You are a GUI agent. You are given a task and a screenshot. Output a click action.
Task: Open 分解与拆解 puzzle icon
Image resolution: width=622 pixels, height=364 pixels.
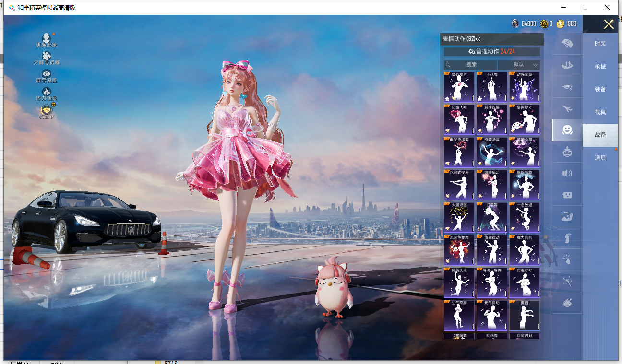pos(47,56)
